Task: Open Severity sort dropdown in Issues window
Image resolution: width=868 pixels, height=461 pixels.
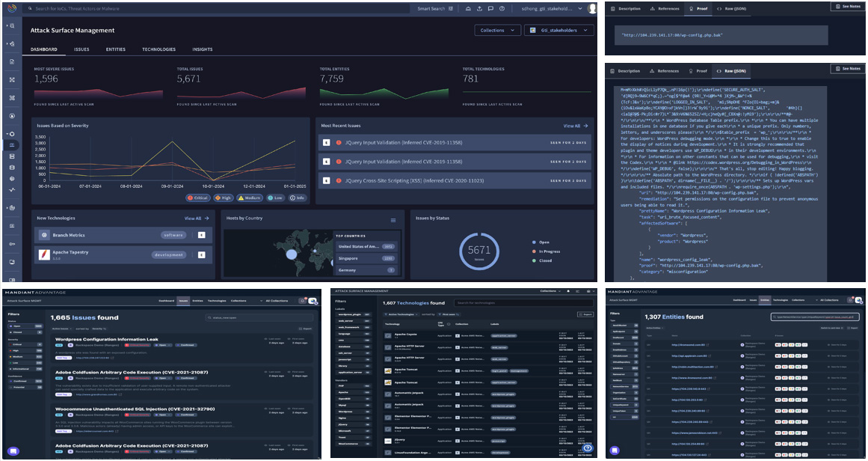Action: tap(99, 329)
